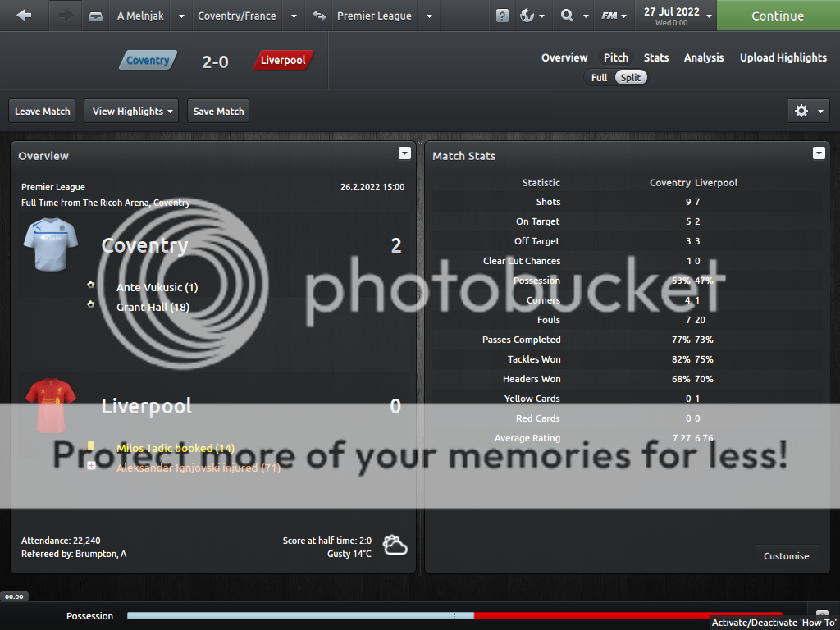Open the settings gear menu
840x630 pixels.
coord(809,111)
